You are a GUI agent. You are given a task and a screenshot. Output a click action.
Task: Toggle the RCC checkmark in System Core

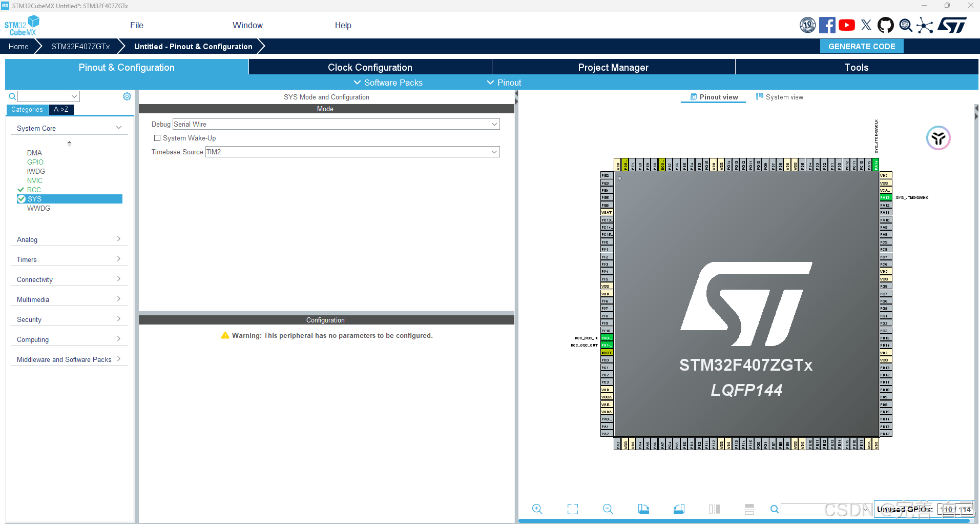[x=21, y=189]
